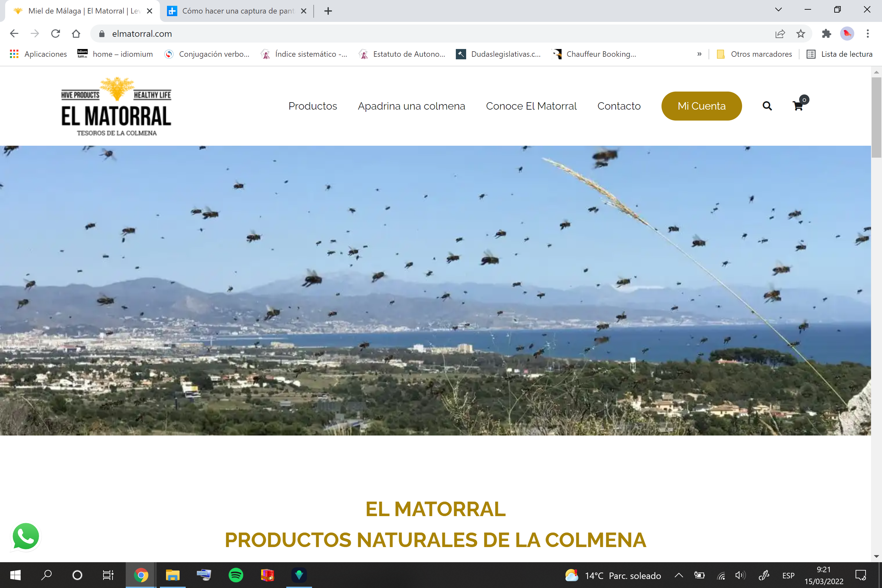The height and width of the screenshot is (588, 882).
Task: Click the El Matorral logo
Action: click(116, 106)
